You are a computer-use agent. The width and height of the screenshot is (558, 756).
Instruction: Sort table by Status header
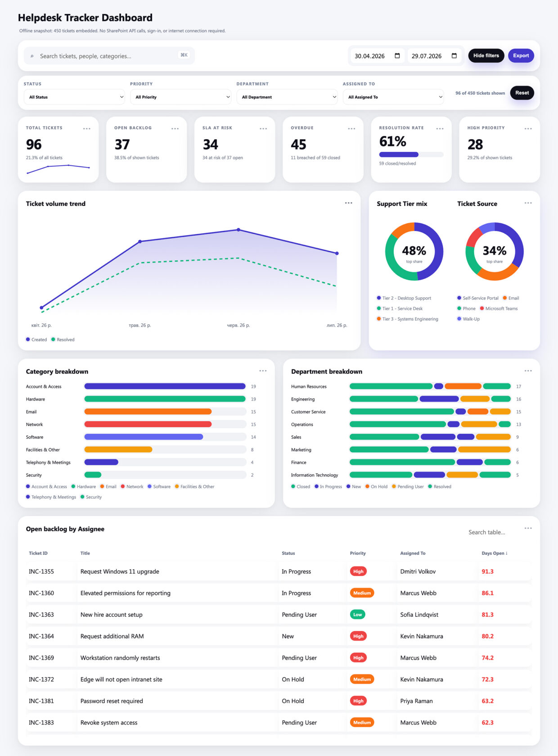pyautogui.click(x=288, y=553)
